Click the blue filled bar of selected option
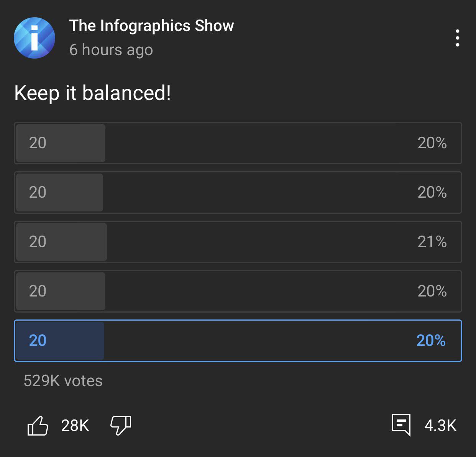The height and width of the screenshot is (457, 476). coord(60,341)
